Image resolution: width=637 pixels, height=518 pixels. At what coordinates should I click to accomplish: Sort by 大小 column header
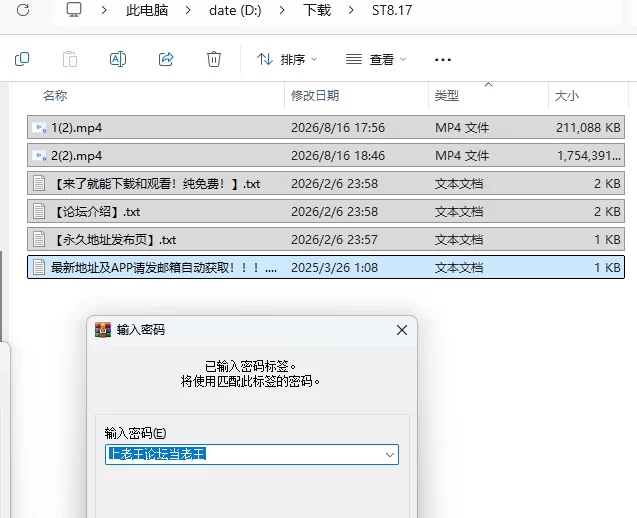pyautogui.click(x=567, y=96)
